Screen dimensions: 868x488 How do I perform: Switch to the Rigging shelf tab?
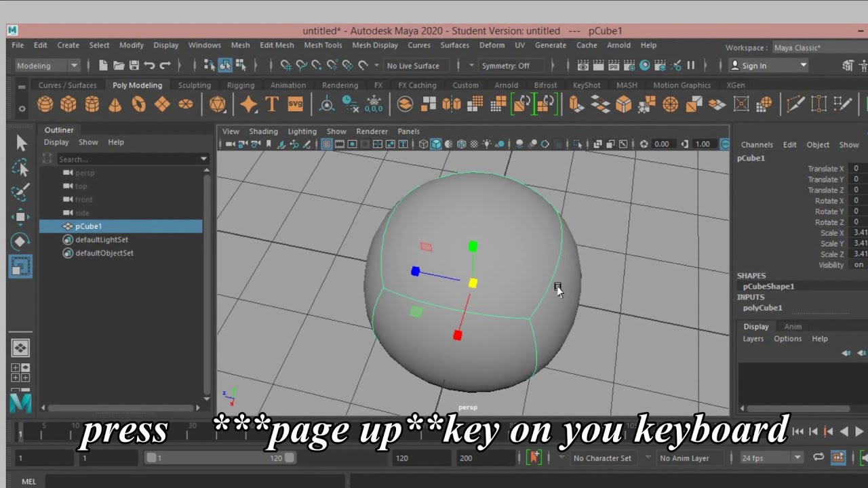coord(241,85)
